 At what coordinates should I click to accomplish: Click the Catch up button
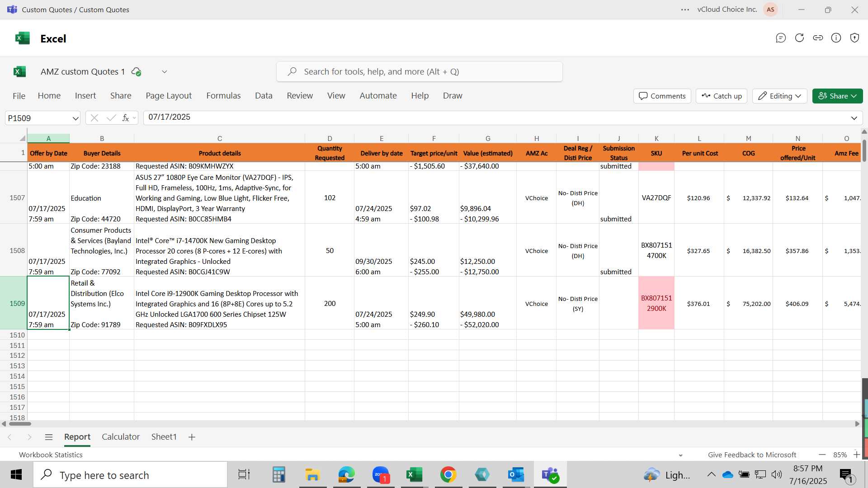coord(722,96)
